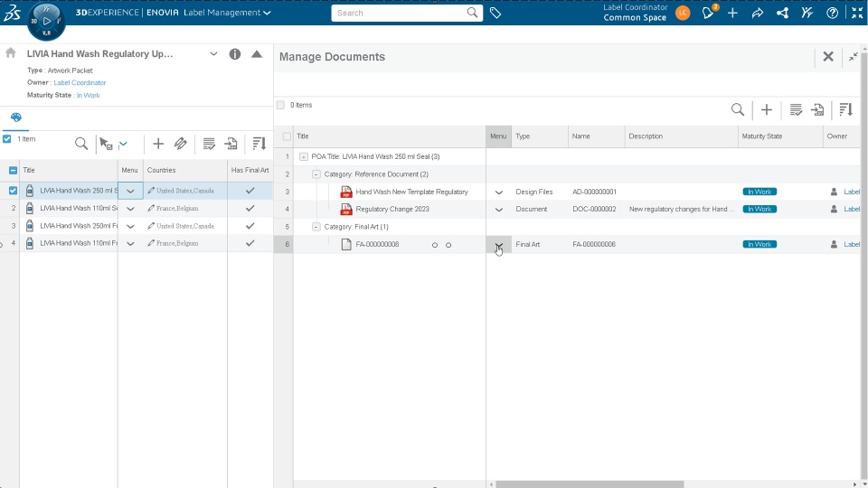Select FA-000000006 final art item
Viewport: 868px width, 488px height.
[377, 245]
